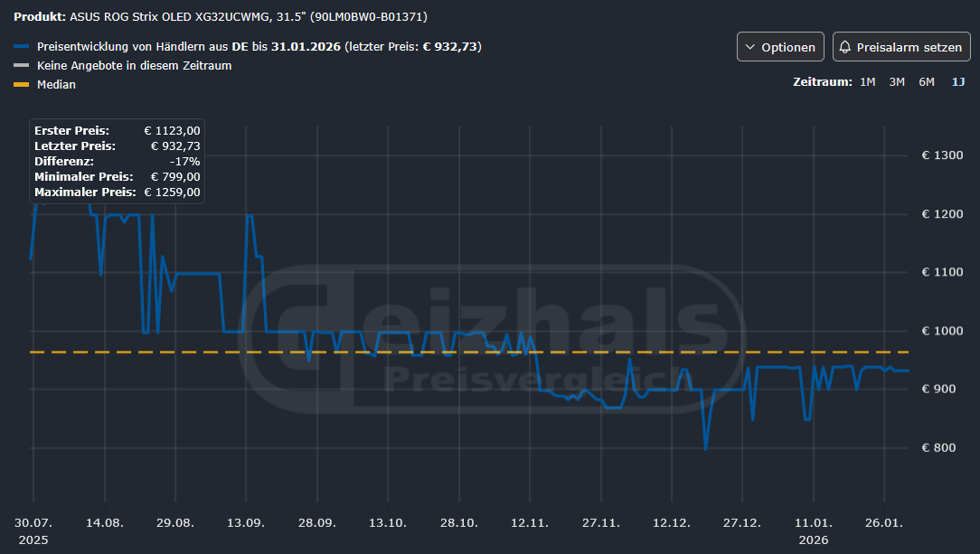Click the Erster Preis € 1123,00 value
The height and width of the screenshot is (554, 980).
click(172, 130)
